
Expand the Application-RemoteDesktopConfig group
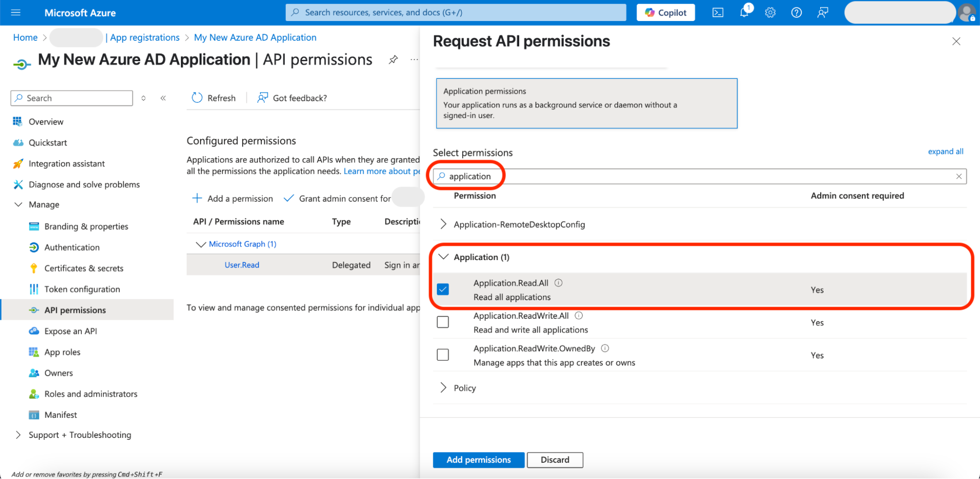[443, 224]
